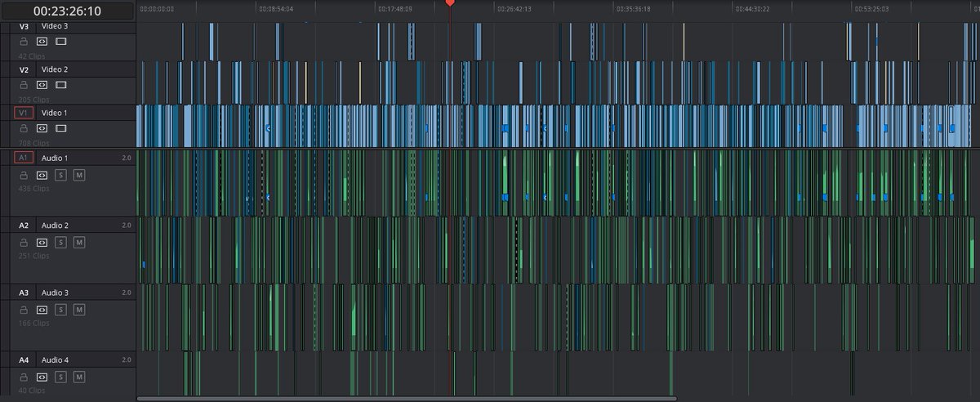Image resolution: width=980 pixels, height=402 pixels.
Task: Click the V2 track label
Action: (24, 69)
